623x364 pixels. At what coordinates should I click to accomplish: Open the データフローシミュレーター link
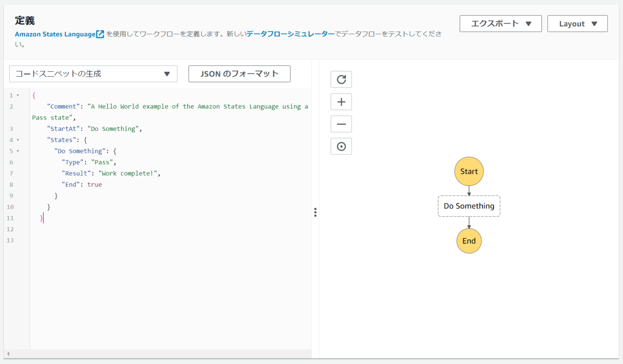290,34
